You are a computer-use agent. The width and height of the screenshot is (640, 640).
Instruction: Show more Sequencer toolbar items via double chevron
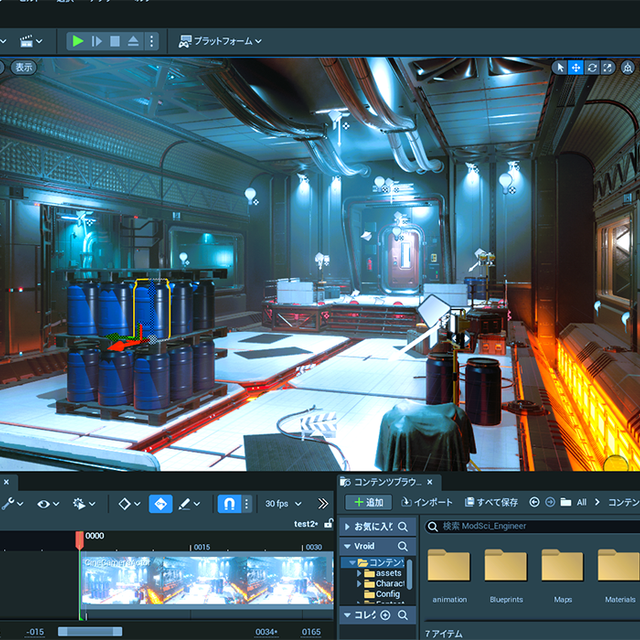tap(323, 504)
